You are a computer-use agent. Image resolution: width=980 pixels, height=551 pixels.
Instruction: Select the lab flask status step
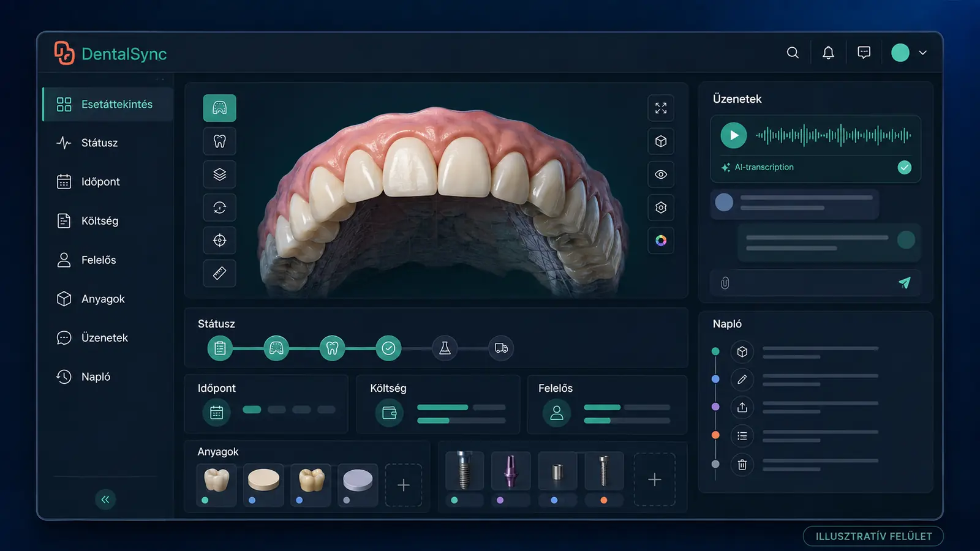coord(445,348)
